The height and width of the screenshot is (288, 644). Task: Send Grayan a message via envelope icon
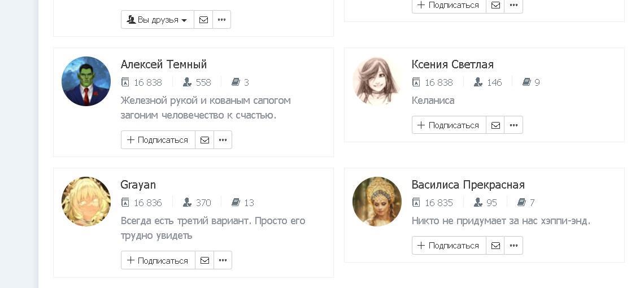(x=204, y=260)
